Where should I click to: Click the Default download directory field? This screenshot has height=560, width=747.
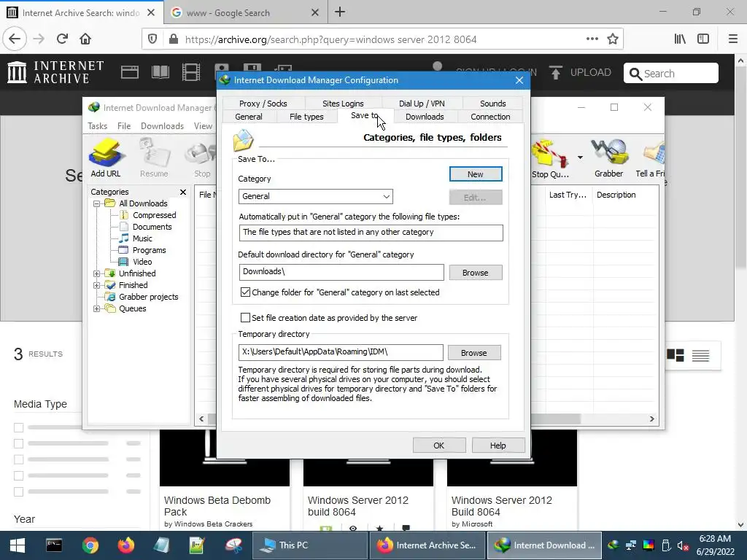click(x=341, y=273)
